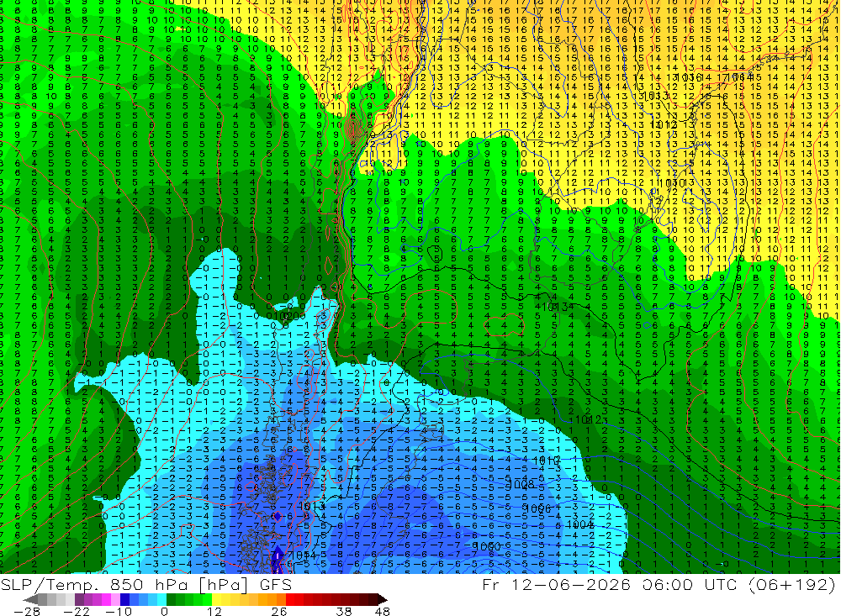Click the '12' legend label under the colorbar
The width and height of the screenshot is (841, 616).
click(214, 612)
